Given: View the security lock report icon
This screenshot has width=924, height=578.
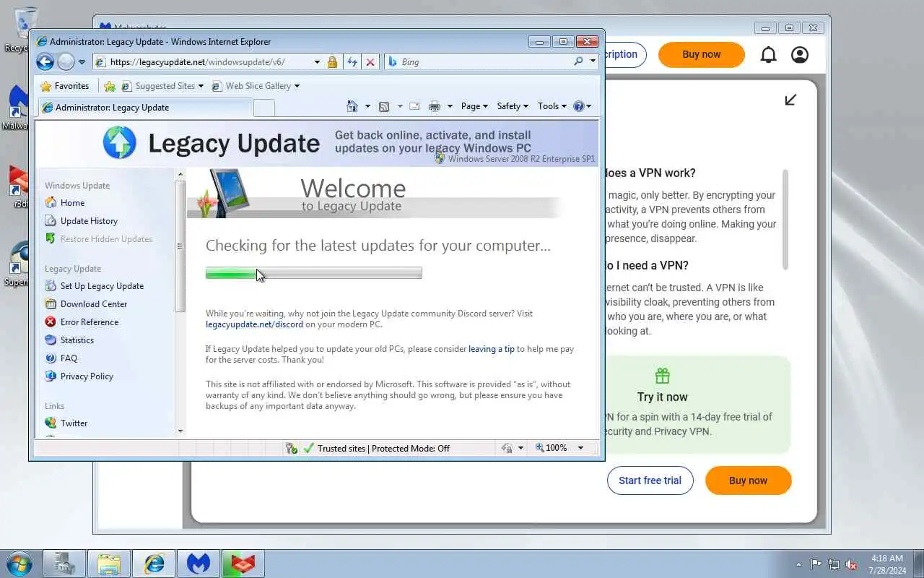Looking at the screenshot, I should (x=332, y=62).
